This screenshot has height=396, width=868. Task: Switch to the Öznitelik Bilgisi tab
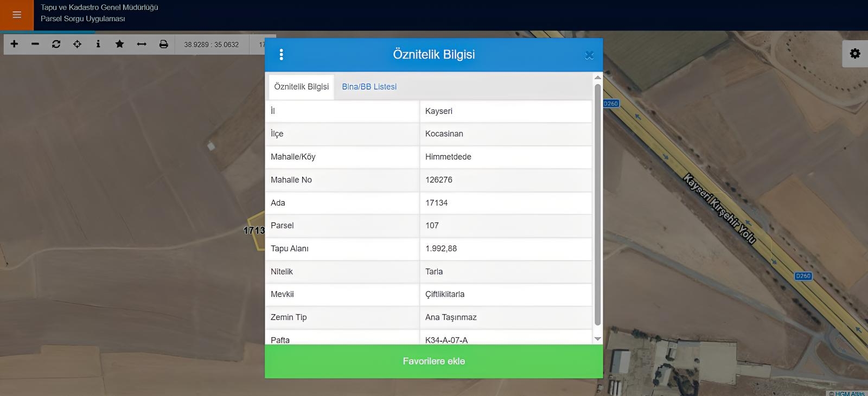(302, 87)
